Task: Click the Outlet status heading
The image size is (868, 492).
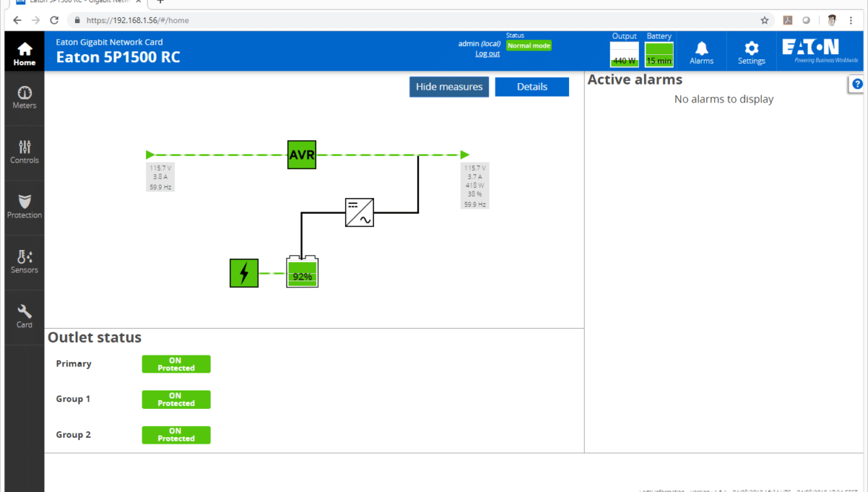Action: coord(95,338)
